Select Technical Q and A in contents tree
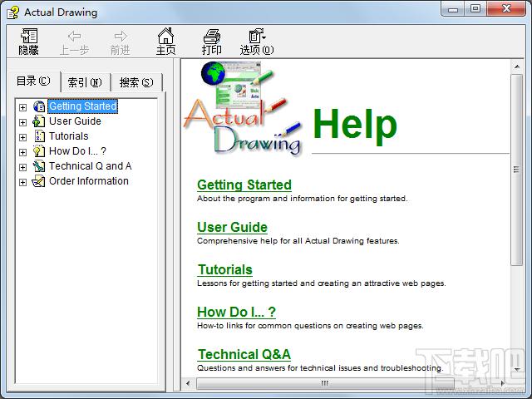532x399 pixels. pyautogui.click(x=91, y=166)
